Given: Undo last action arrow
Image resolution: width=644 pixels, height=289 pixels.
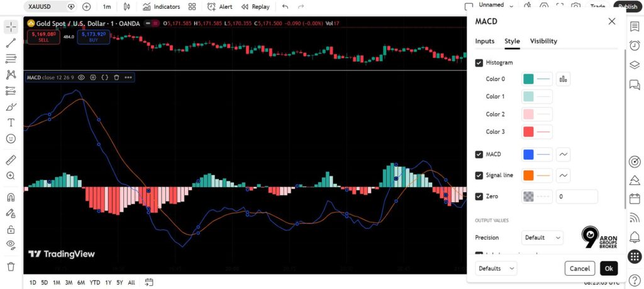Looking at the screenshot, I should 285,6.
